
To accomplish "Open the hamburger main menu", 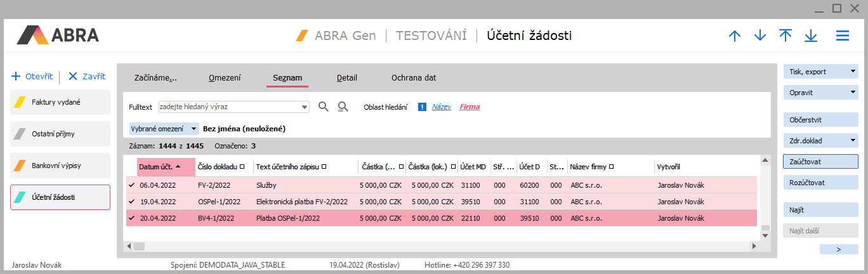I will coord(843,36).
